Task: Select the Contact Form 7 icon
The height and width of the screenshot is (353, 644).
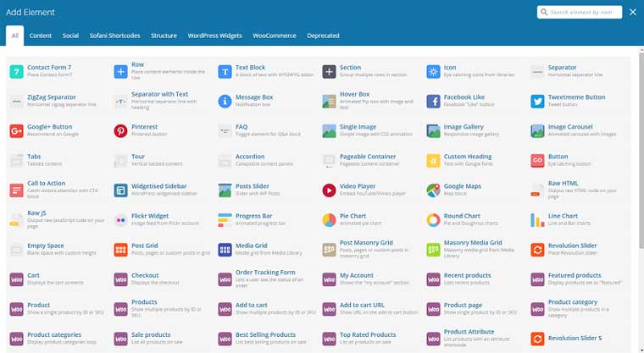Action: [16, 71]
